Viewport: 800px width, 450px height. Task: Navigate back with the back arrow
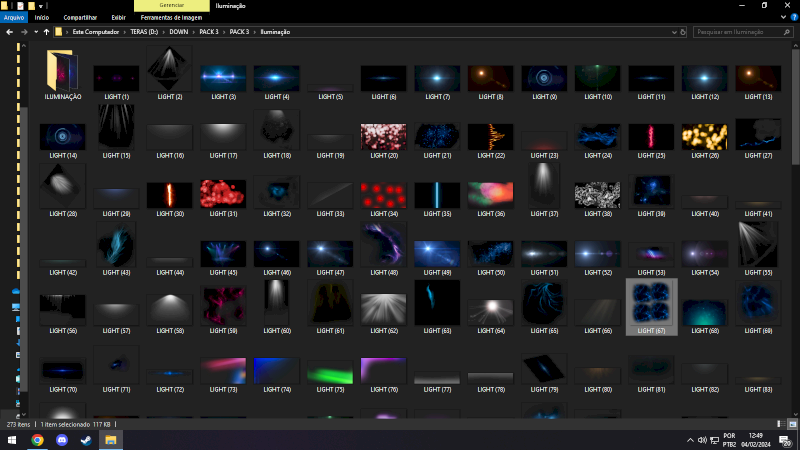pos(9,32)
